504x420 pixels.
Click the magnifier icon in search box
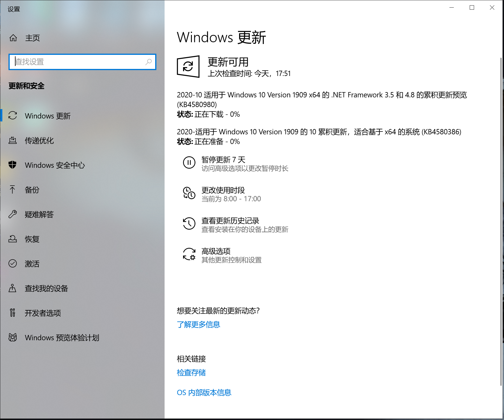point(149,62)
